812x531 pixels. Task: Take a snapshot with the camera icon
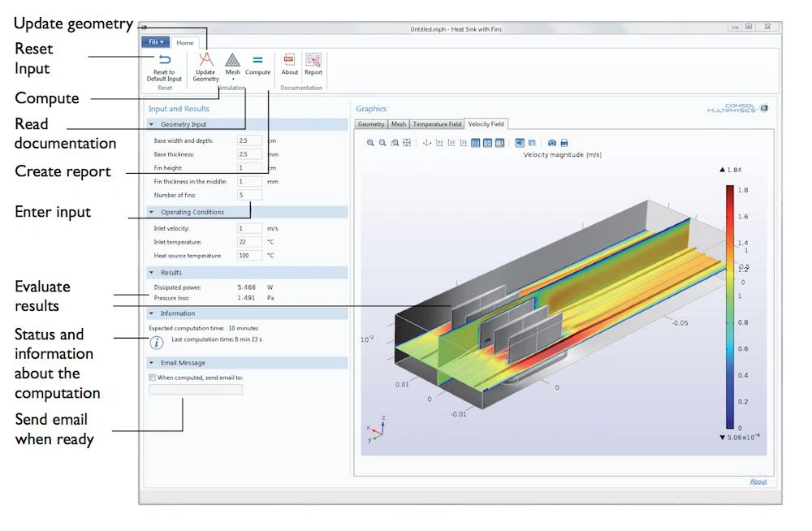(x=551, y=143)
